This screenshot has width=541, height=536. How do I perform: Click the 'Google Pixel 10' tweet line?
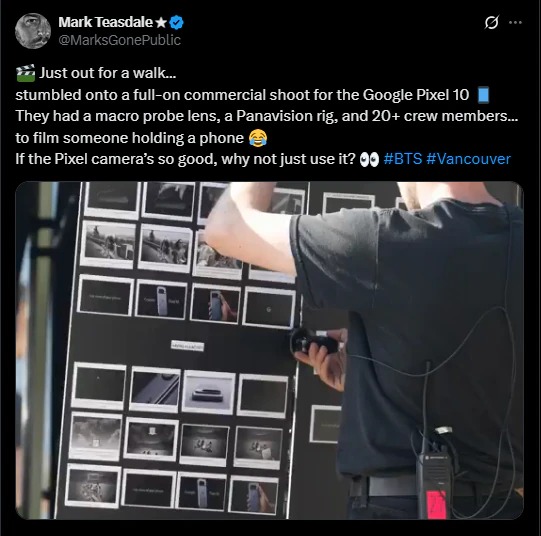pos(242,95)
